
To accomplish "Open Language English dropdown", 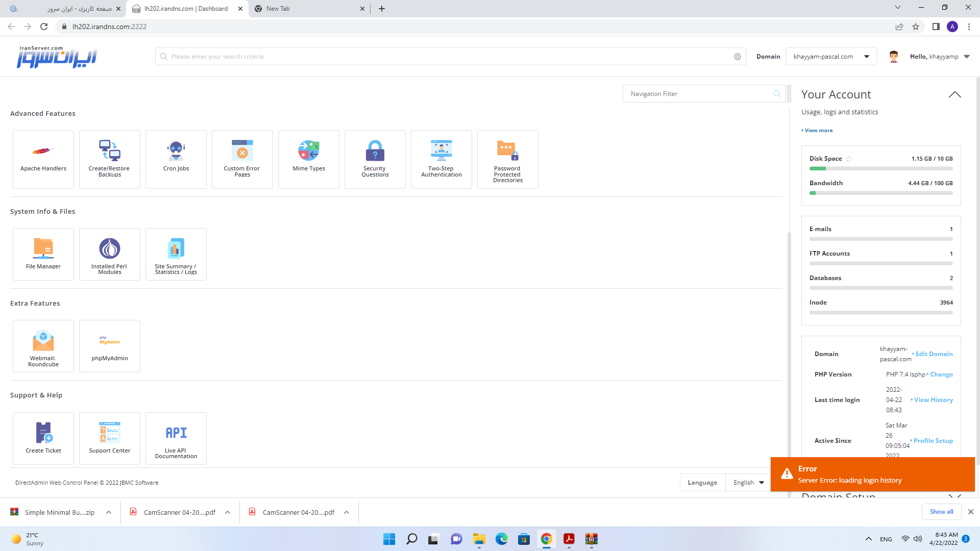I will click(748, 483).
